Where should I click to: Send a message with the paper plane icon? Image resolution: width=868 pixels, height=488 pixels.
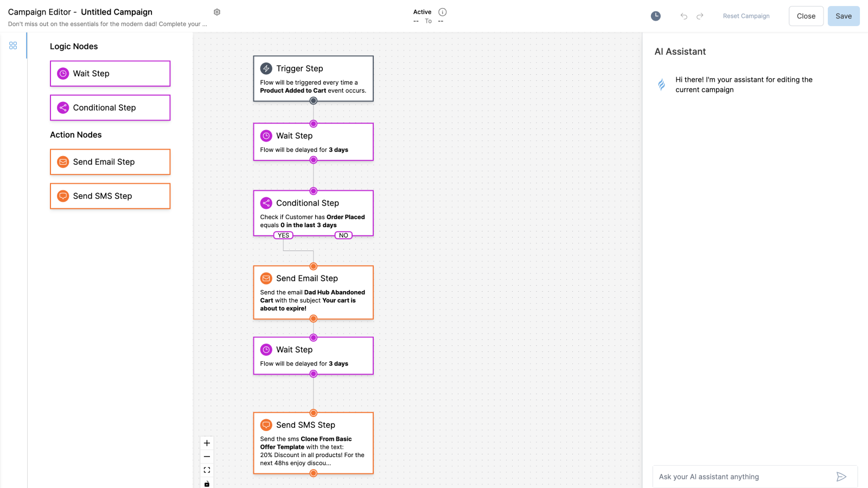(841, 477)
